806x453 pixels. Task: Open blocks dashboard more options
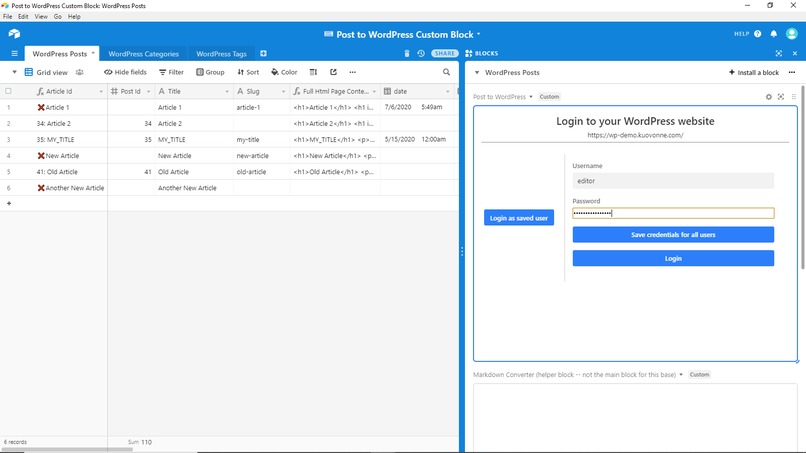pyautogui.click(x=792, y=73)
